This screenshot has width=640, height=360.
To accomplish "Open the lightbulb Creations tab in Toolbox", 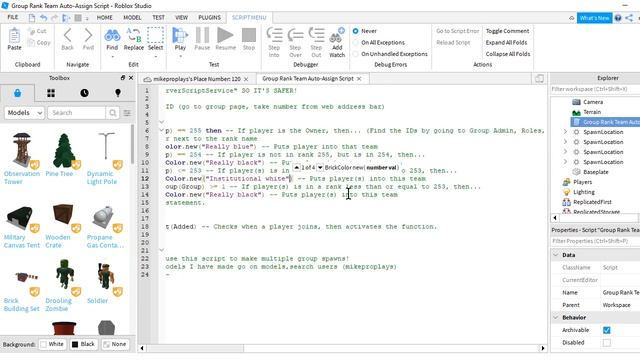I will 118,93.
